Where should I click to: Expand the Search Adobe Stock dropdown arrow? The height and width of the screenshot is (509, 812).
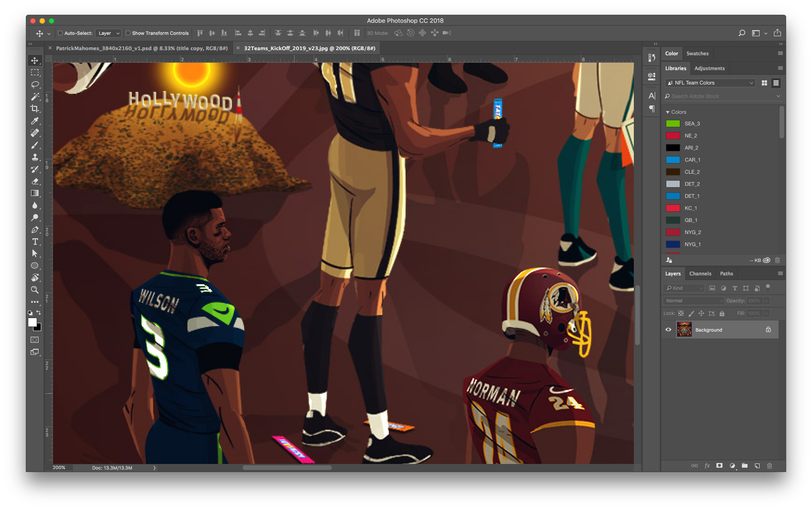click(x=778, y=96)
